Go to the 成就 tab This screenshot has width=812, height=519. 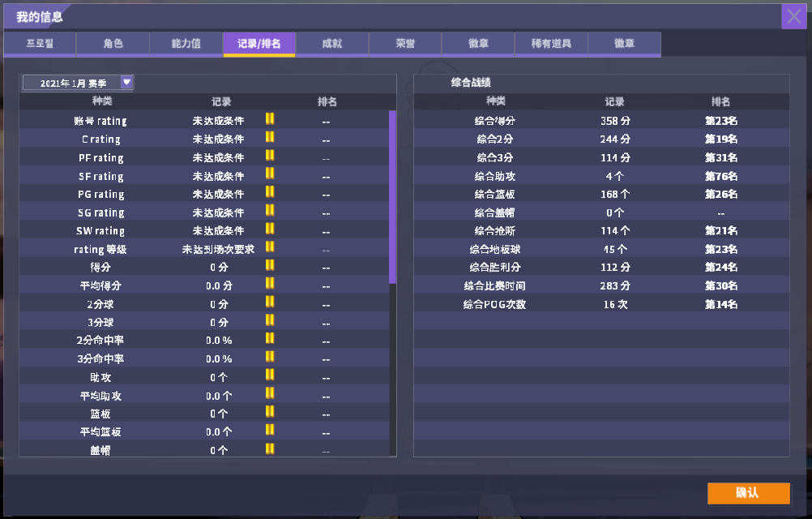332,44
